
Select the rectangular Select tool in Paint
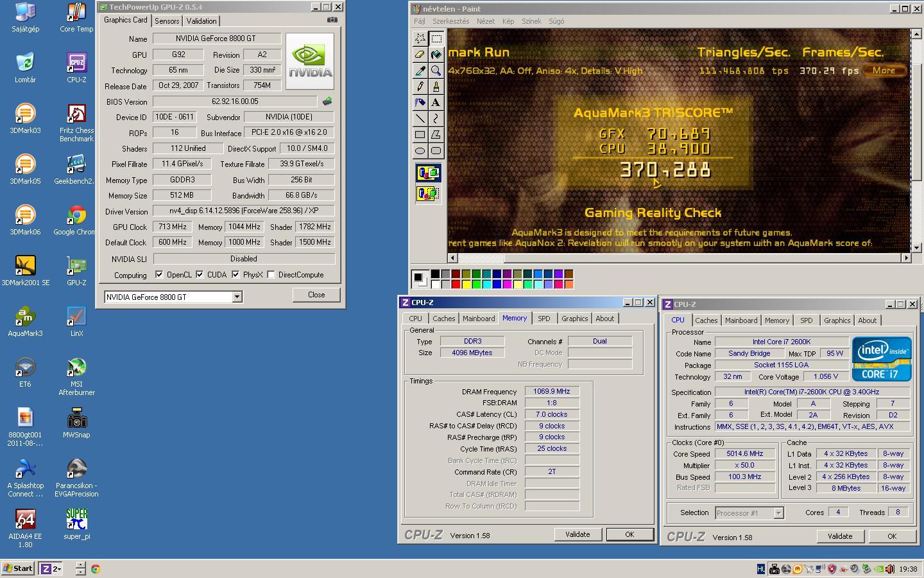[436, 39]
